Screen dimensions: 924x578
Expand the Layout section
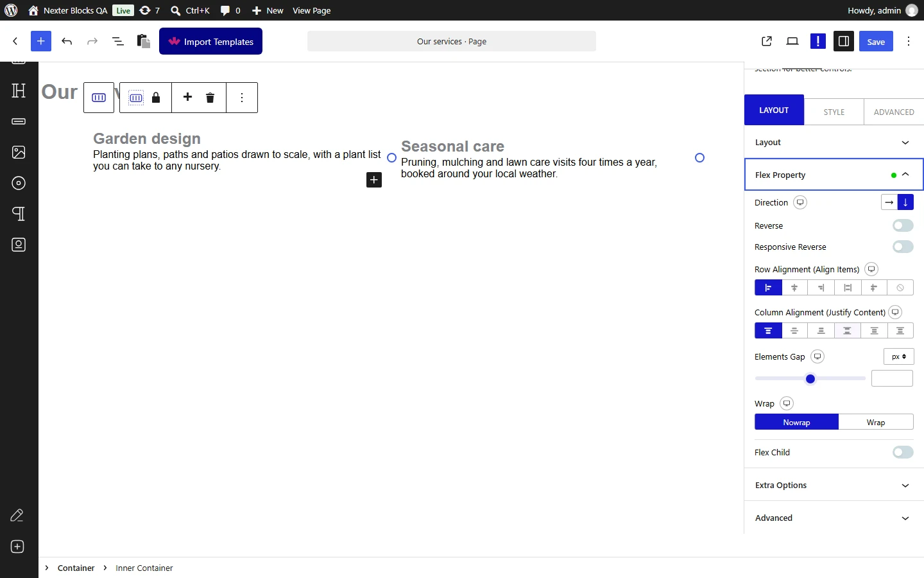coord(834,143)
